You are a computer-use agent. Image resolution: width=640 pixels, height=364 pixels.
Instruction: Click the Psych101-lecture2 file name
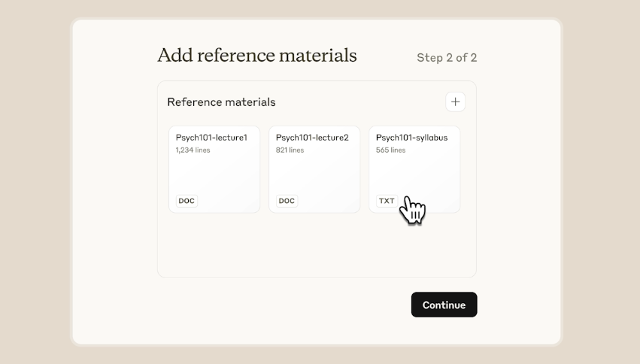[312, 138]
